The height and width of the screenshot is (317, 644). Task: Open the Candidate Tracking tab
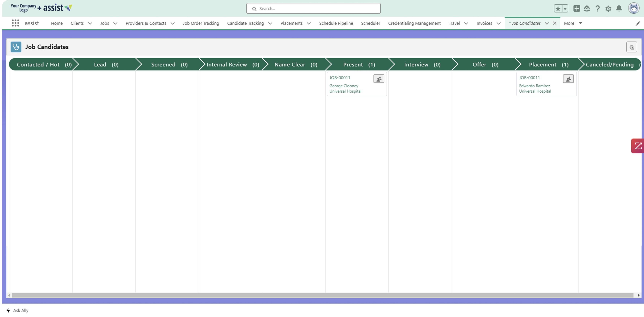pyautogui.click(x=245, y=23)
